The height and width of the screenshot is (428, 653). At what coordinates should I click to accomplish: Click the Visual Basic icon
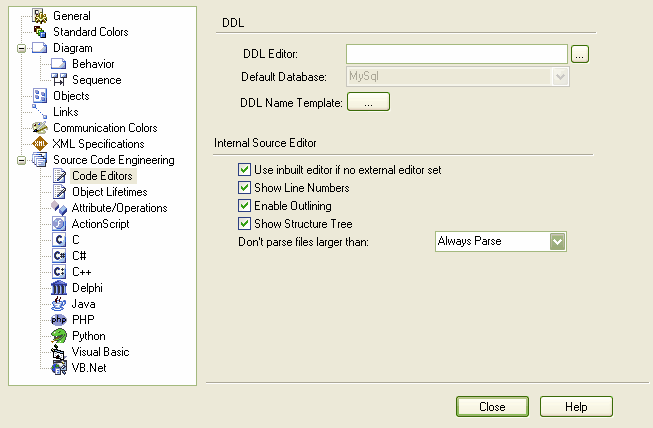click(x=59, y=352)
